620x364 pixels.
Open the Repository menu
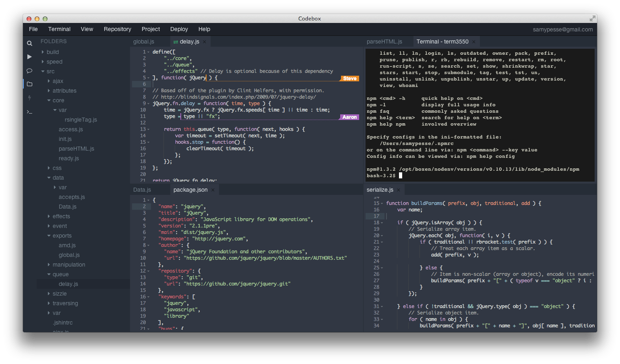(117, 29)
